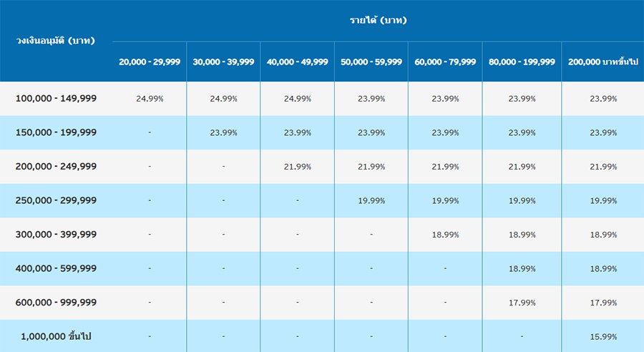Select the 400,000 - 599,999 row label
The height and width of the screenshot is (352, 644).
(x=56, y=268)
